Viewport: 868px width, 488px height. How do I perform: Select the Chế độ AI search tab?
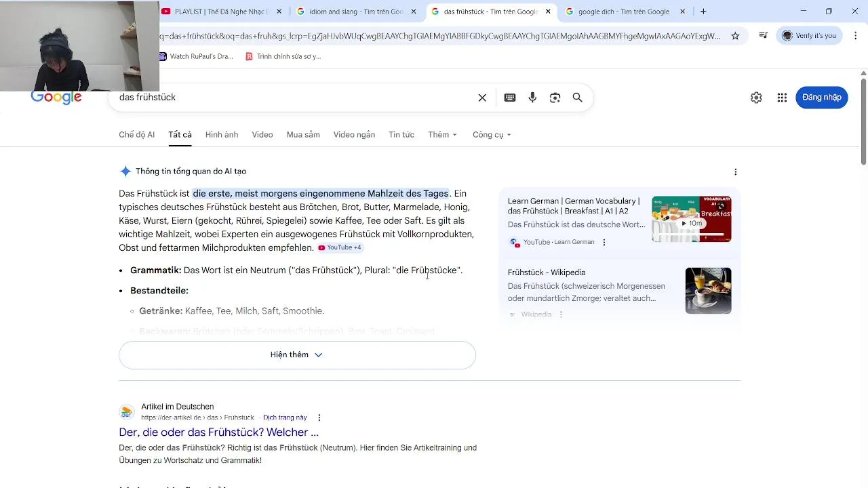tap(137, 135)
